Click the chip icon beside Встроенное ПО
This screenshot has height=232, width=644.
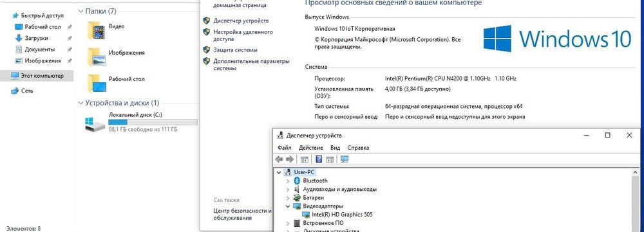coord(298,224)
